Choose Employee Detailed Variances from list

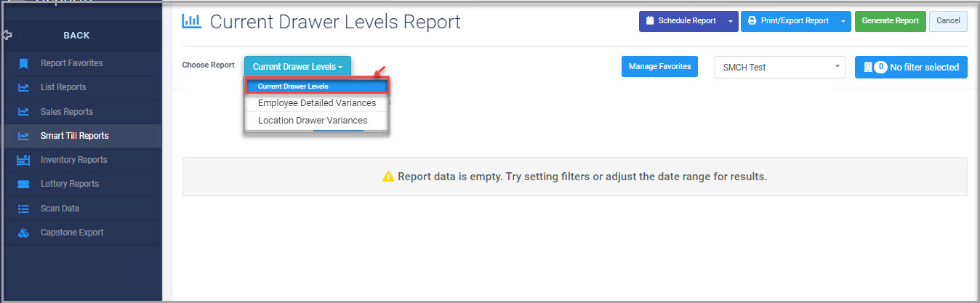(x=316, y=103)
